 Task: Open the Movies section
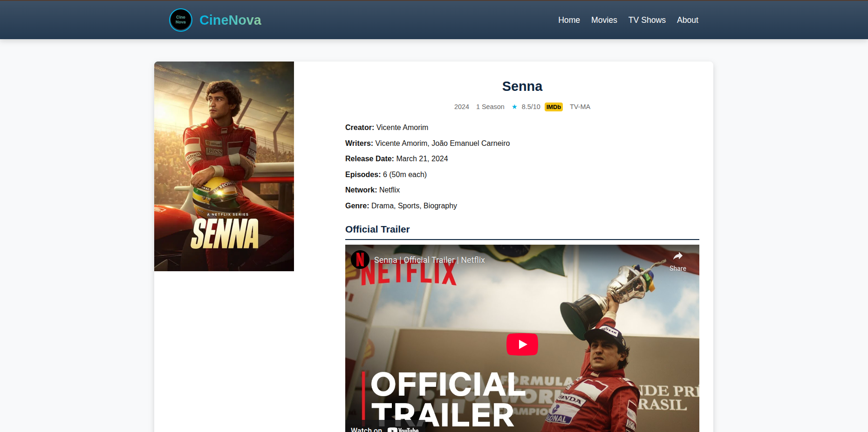click(604, 20)
